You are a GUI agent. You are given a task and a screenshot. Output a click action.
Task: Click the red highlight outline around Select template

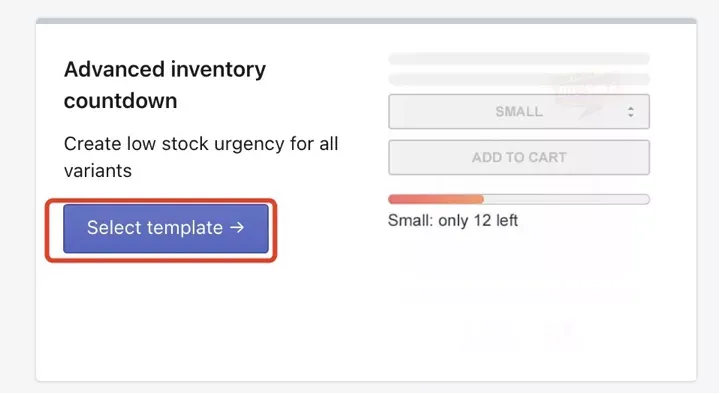click(x=161, y=200)
